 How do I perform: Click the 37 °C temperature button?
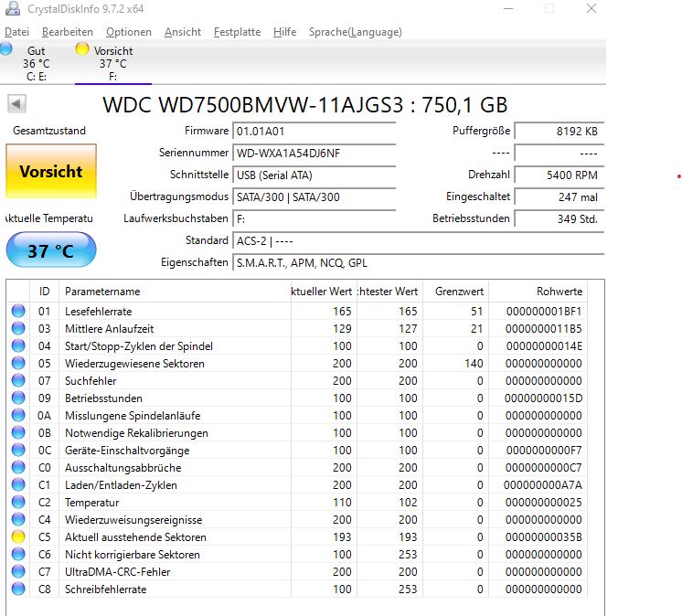(51, 250)
